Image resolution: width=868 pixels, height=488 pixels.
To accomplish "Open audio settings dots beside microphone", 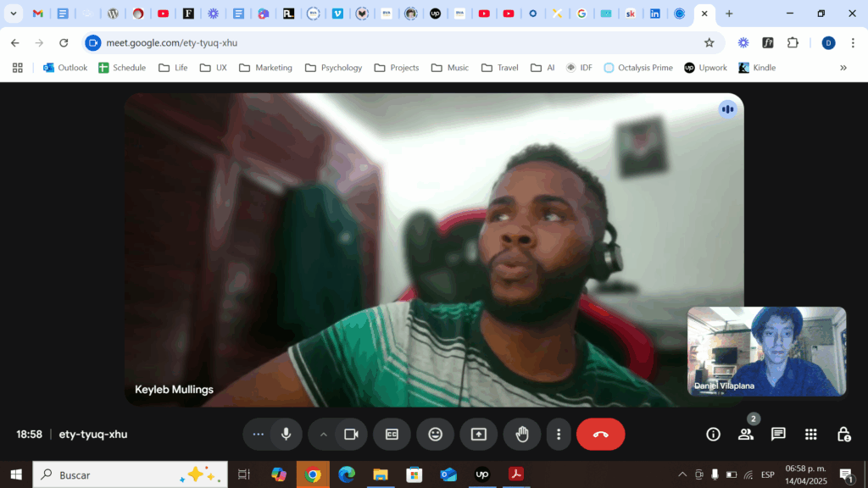I will [259, 435].
